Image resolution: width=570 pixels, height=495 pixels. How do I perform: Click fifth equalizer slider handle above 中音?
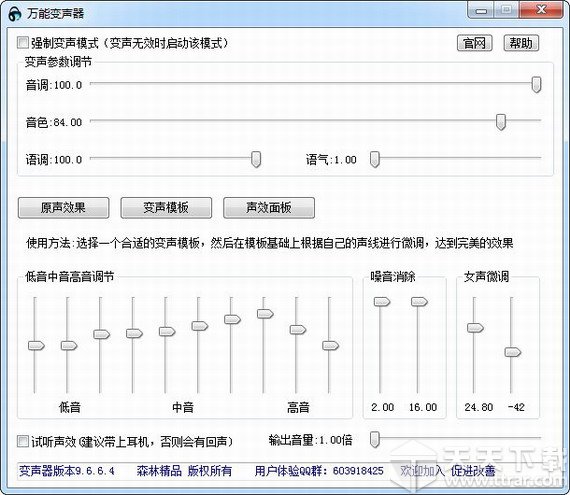tap(167, 331)
